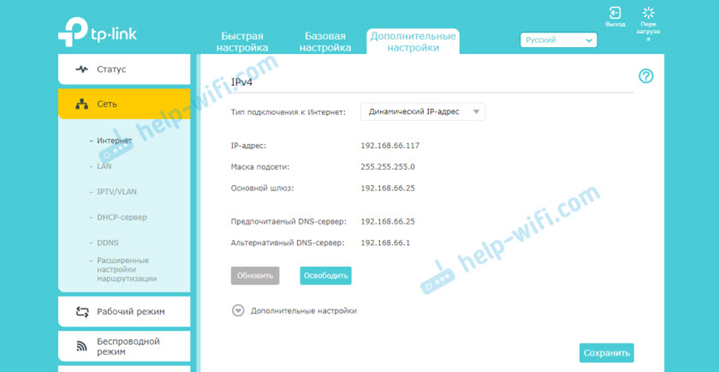719x372 pixels.
Task: Open IPTV/VLAN settings
Action: pos(116,192)
